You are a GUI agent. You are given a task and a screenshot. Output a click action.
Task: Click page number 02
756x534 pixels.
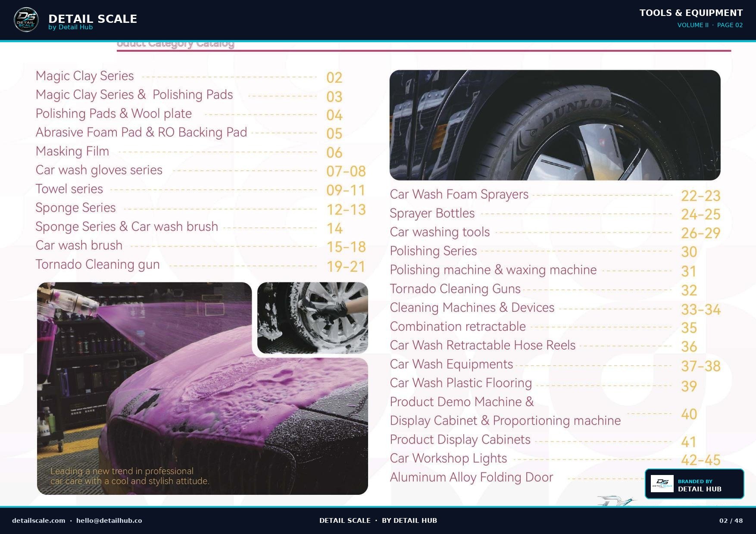334,78
